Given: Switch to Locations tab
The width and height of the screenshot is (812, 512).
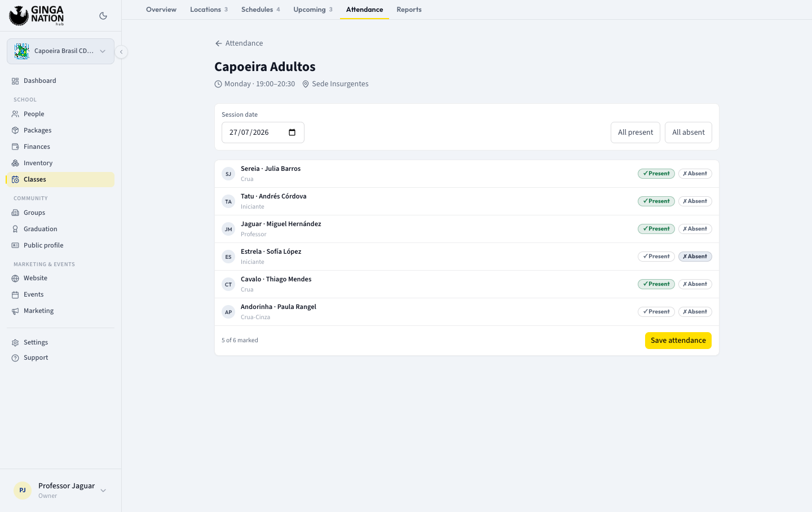Looking at the screenshot, I should click(x=209, y=10).
